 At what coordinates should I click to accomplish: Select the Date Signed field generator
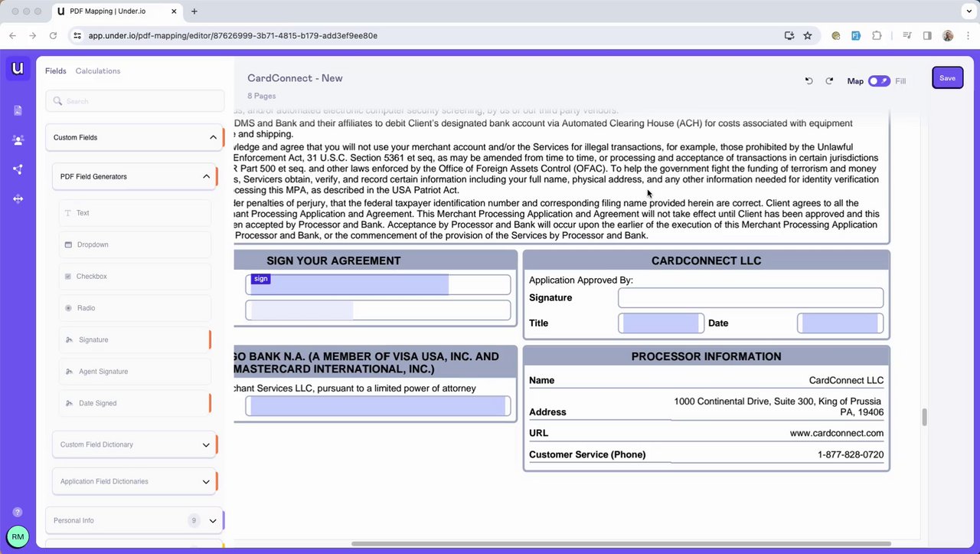[x=135, y=403]
